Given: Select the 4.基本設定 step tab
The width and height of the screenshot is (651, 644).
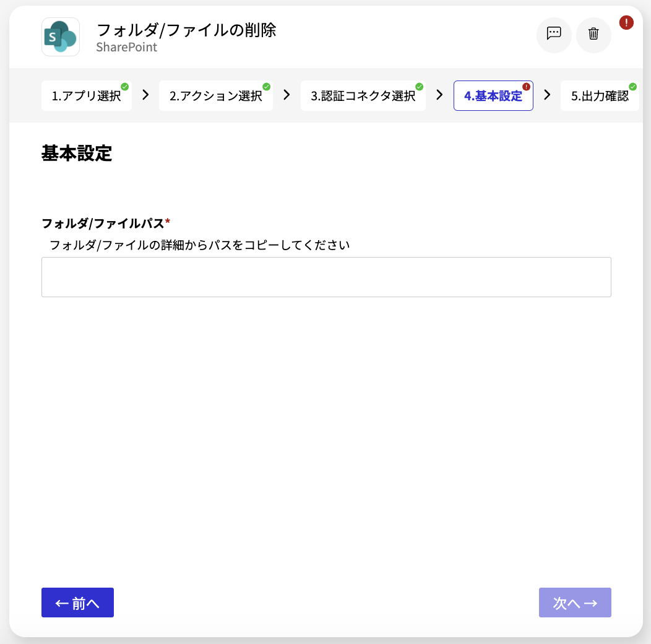Looking at the screenshot, I should [493, 95].
